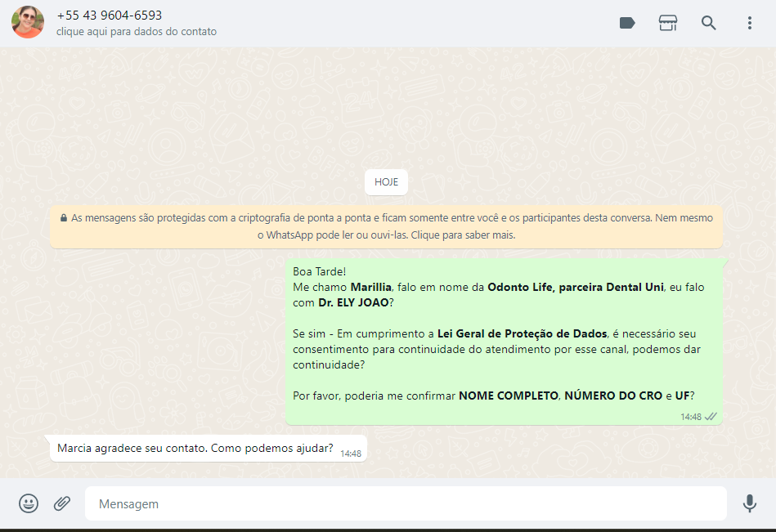This screenshot has width=776, height=532.
Task: Open the emoji picker
Action: point(29,503)
